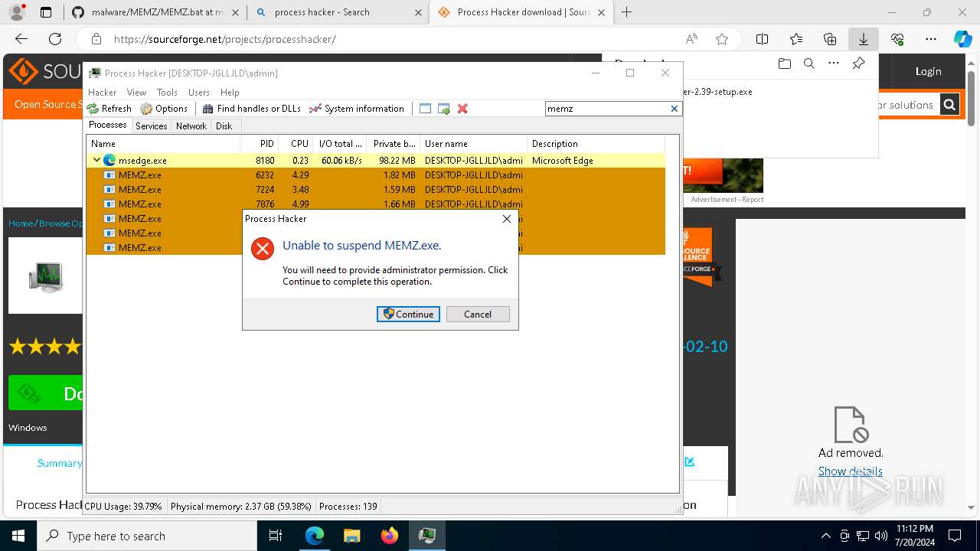Show hidden system tray icons

pos(825,536)
